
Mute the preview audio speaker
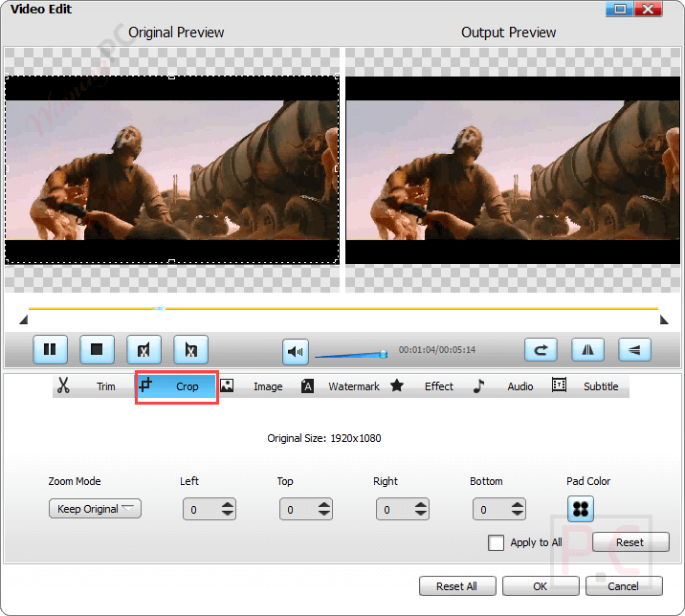tap(296, 352)
